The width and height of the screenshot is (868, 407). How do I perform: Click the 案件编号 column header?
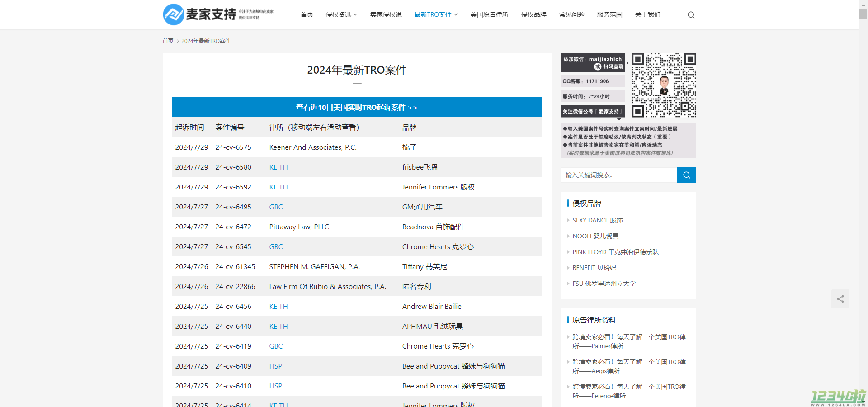click(x=230, y=127)
